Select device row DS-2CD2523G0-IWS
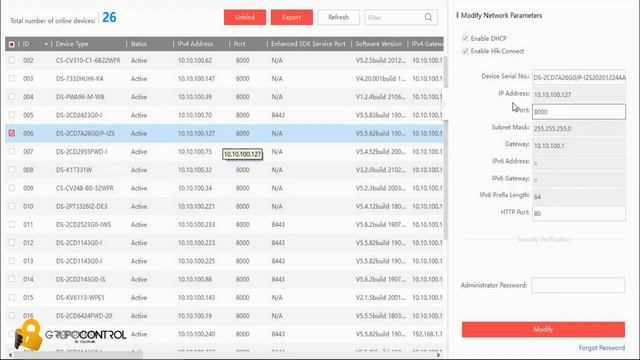 click(224, 224)
